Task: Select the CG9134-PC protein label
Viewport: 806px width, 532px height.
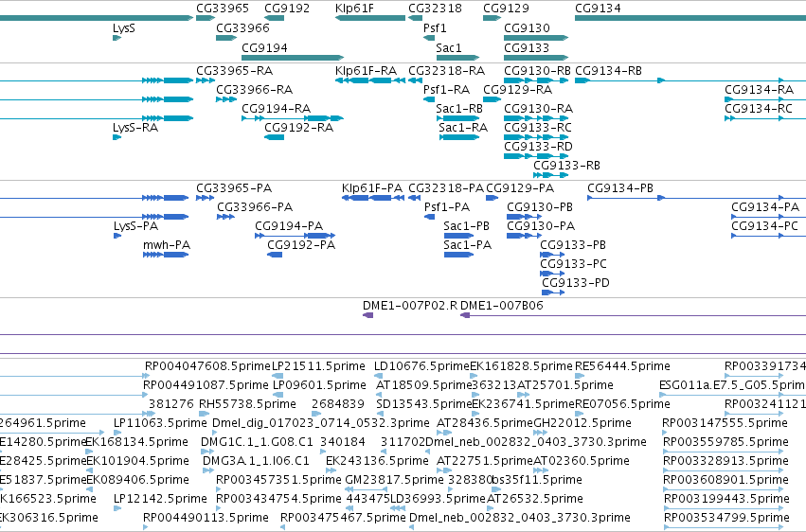Action: (x=764, y=226)
